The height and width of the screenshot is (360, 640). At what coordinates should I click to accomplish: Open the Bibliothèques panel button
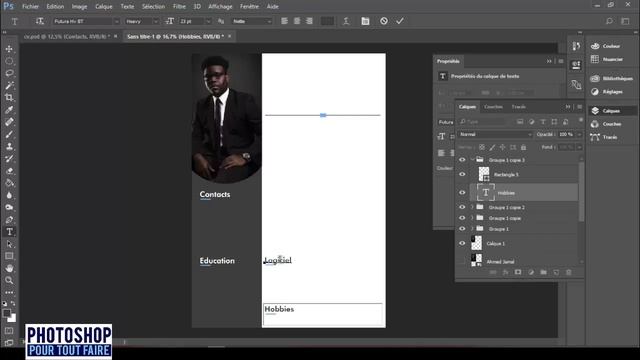(612, 78)
